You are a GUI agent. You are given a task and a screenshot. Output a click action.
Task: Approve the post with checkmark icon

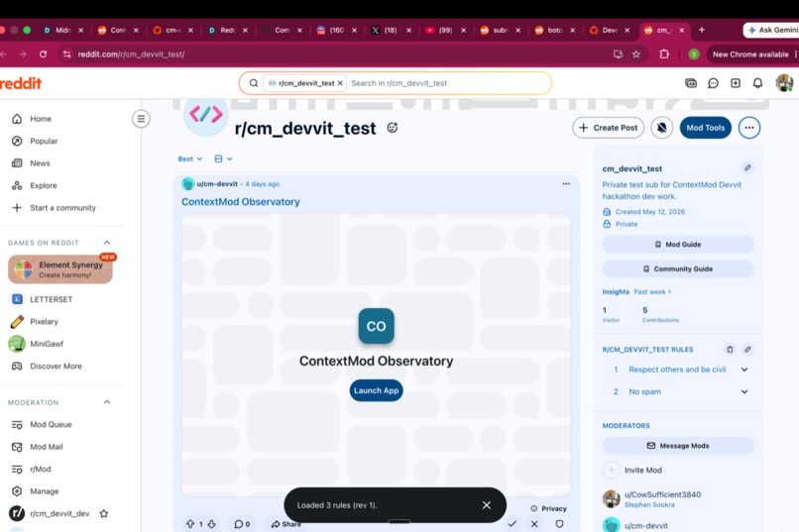(x=513, y=523)
